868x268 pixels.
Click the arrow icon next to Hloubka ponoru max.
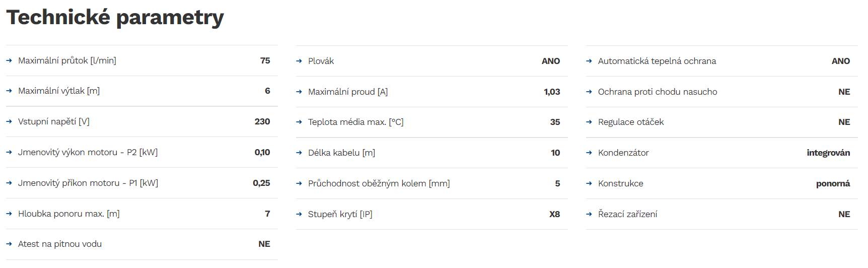click(9, 214)
